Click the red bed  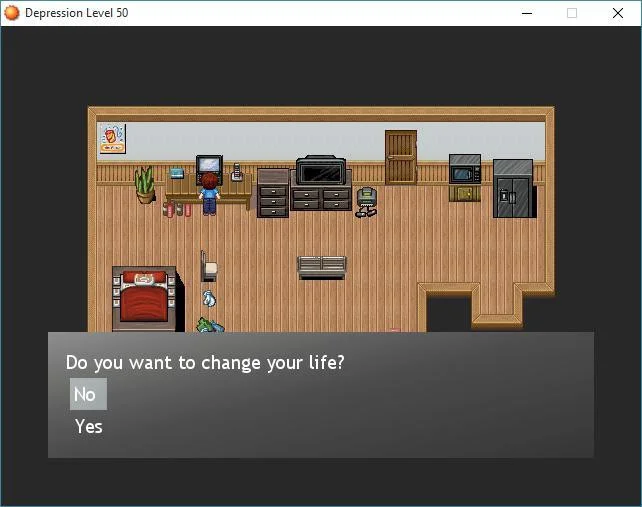(145, 299)
